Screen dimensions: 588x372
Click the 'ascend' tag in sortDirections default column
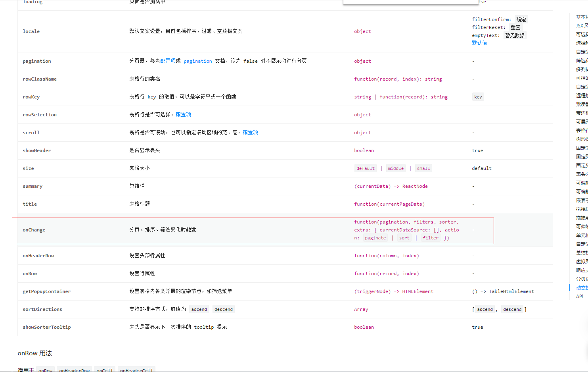pyautogui.click(x=485, y=309)
